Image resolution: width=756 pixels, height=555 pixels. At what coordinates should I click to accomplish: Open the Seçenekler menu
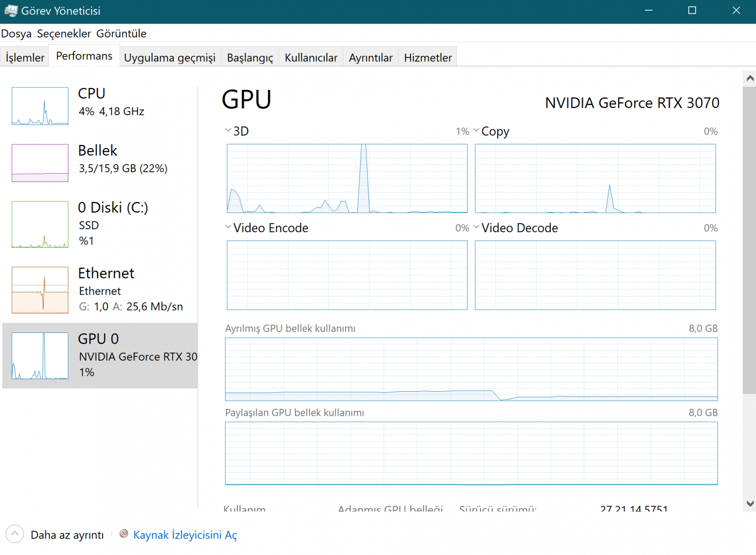(x=64, y=34)
